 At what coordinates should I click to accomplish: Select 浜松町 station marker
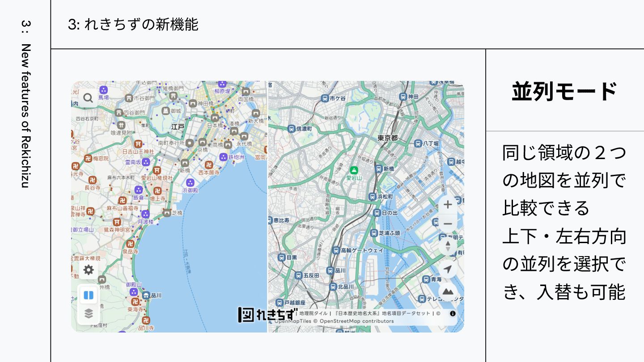click(x=372, y=197)
